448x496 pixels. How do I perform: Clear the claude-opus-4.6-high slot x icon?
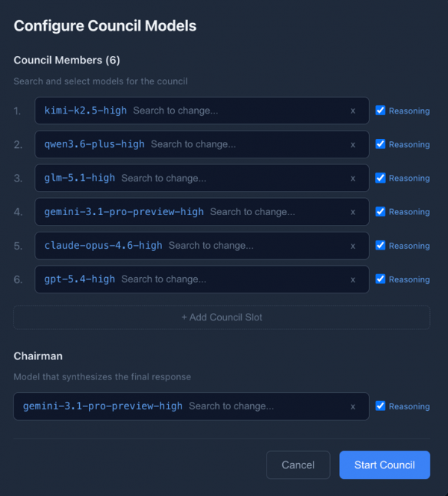point(352,245)
